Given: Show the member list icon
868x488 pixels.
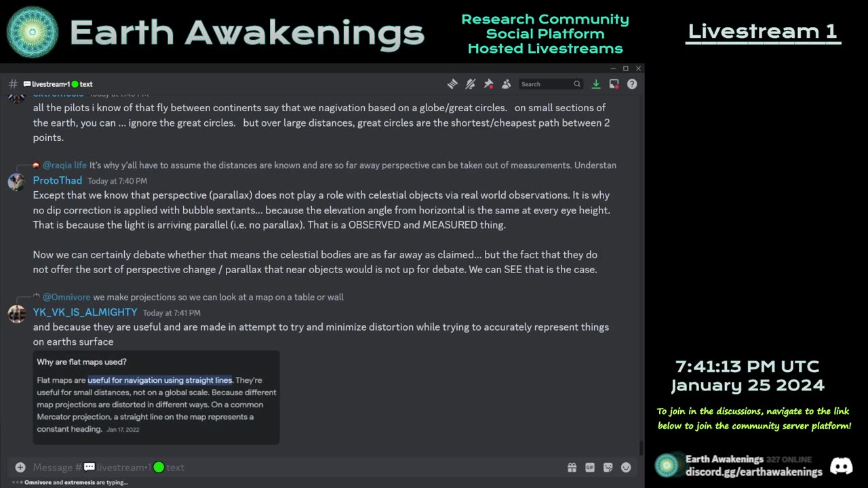Looking at the screenshot, I should pyautogui.click(x=506, y=84).
